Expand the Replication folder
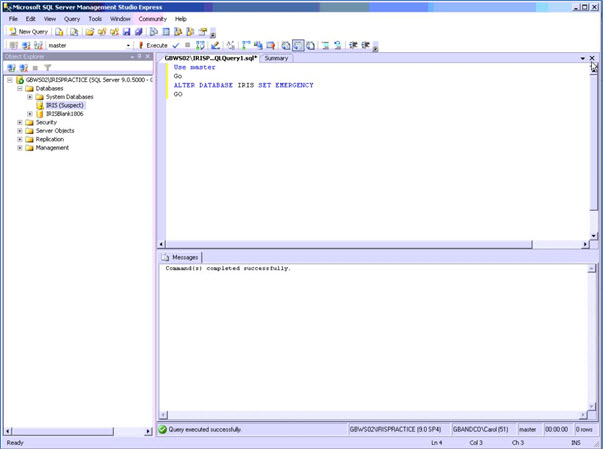603x449 pixels. [x=20, y=139]
